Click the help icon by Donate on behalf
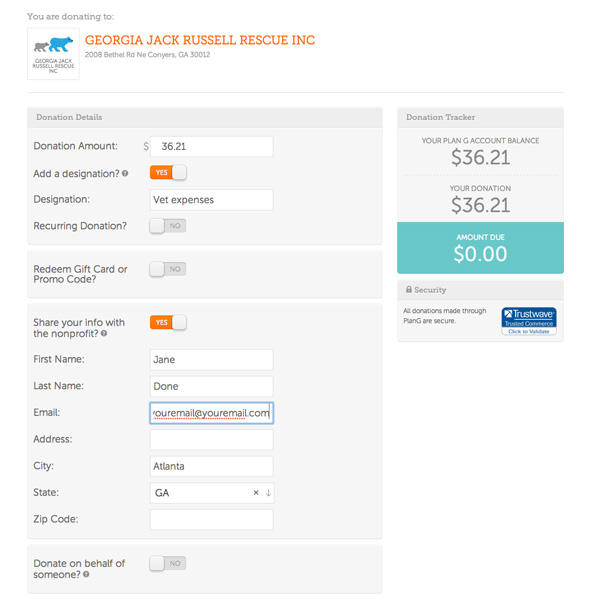This screenshot has width=600, height=598. (86, 574)
